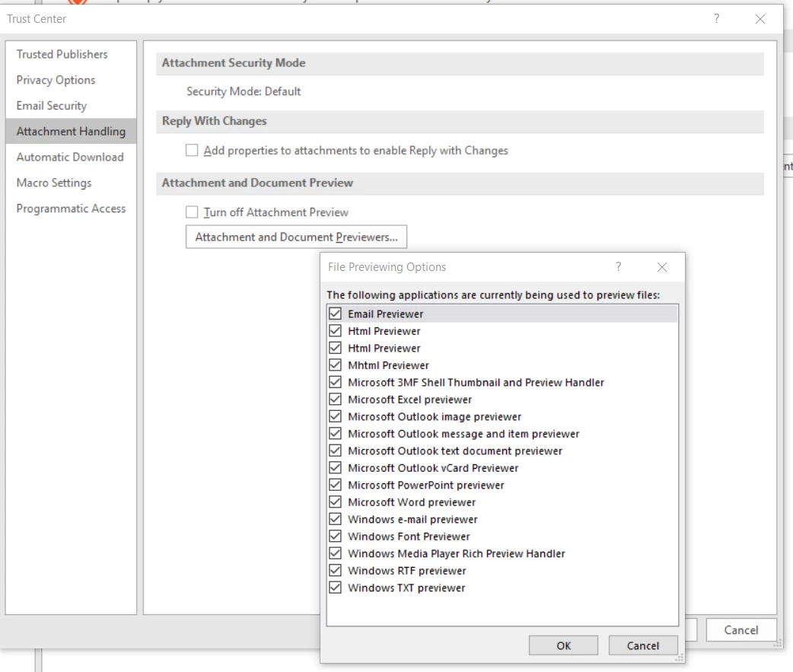Toggle Outlook text document previewer checkbox
The height and width of the screenshot is (672, 793).
coord(335,451)
